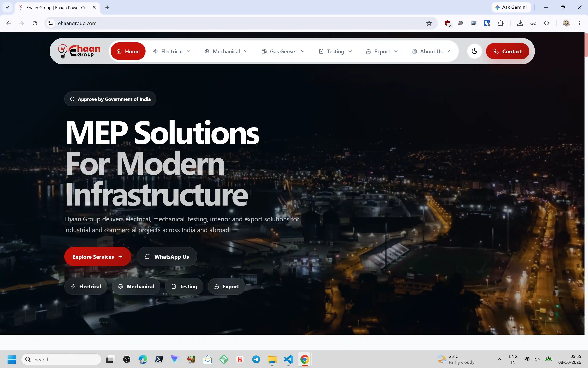This screenshot has width=588, height=368.
Task: Select the Testing chip in hero section
Action: click(184, 286)
